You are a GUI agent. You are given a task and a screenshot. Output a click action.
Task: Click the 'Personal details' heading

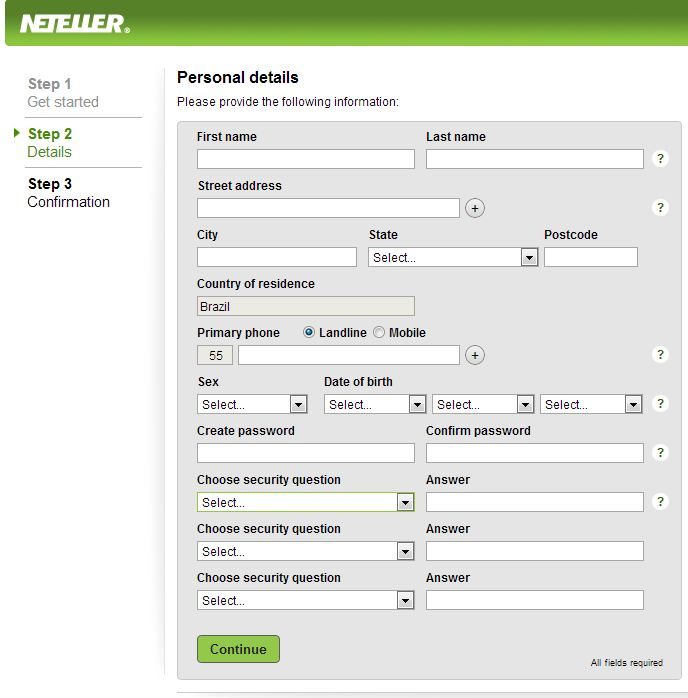238,77
